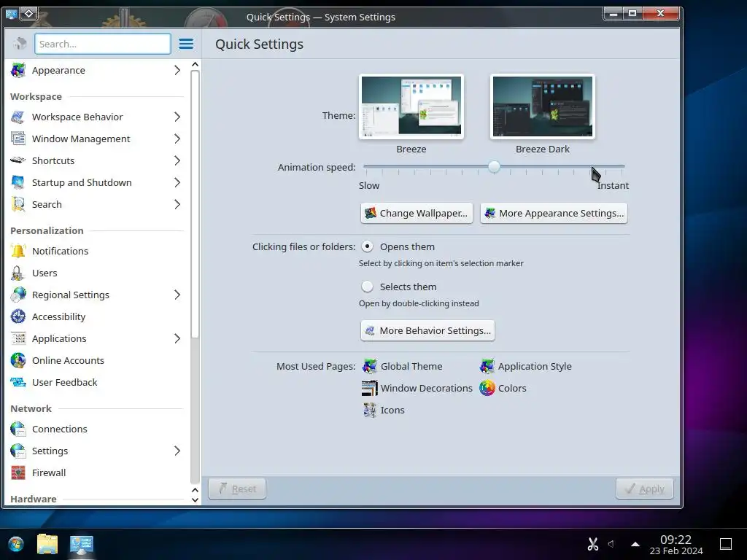Open the taskbar application launcher
747x560 pixels.
16,544
